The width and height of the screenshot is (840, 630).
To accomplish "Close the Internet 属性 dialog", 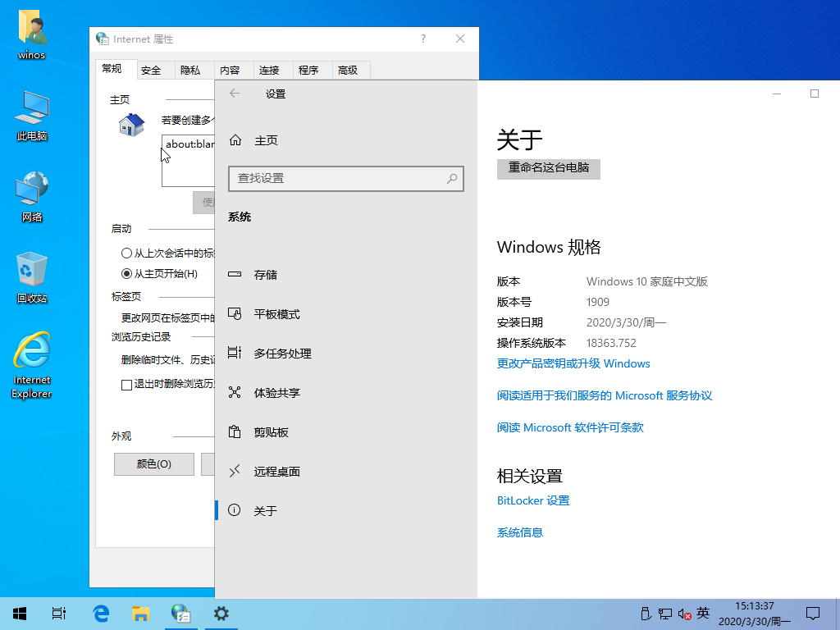I will (460, 39).
